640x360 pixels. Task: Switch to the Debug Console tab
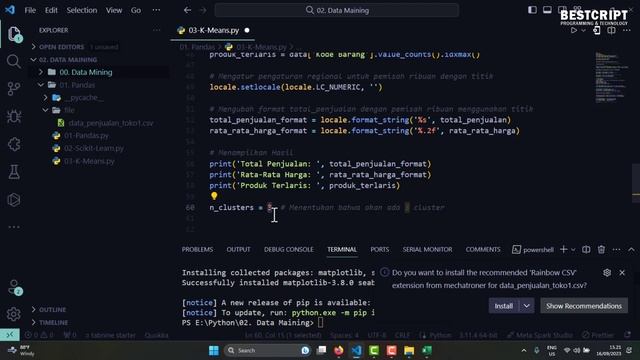point(289,249)
